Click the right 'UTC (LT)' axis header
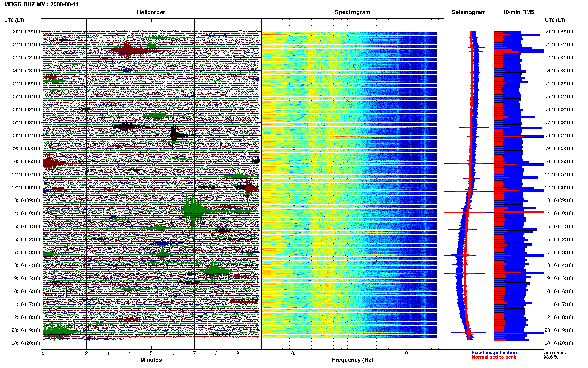 coord(555,20)
